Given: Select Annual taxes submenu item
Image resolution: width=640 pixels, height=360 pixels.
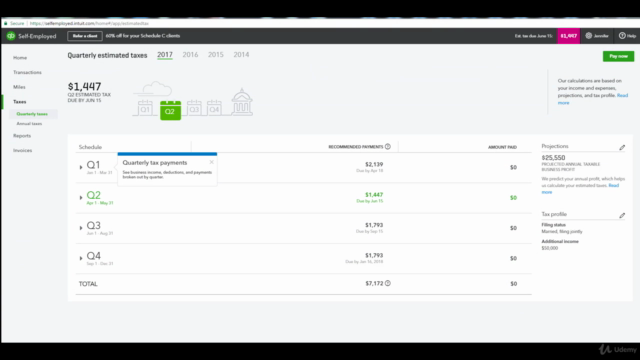Looking at the screenshot, I should [x=29, y=124].
